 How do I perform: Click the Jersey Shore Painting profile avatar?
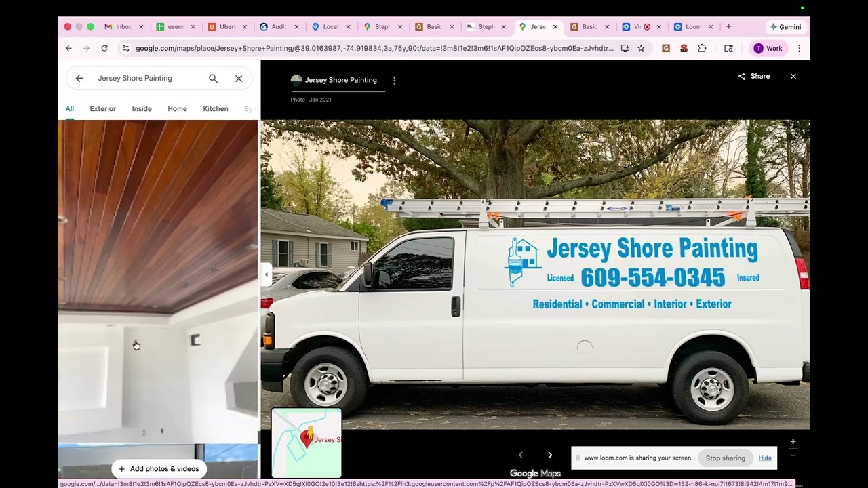click(x=296, y=80)
